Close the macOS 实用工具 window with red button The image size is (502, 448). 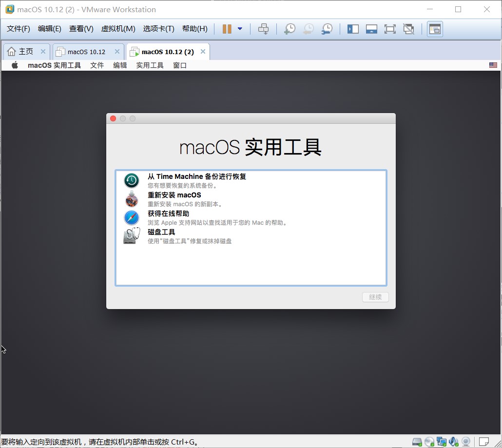[113, 118]
